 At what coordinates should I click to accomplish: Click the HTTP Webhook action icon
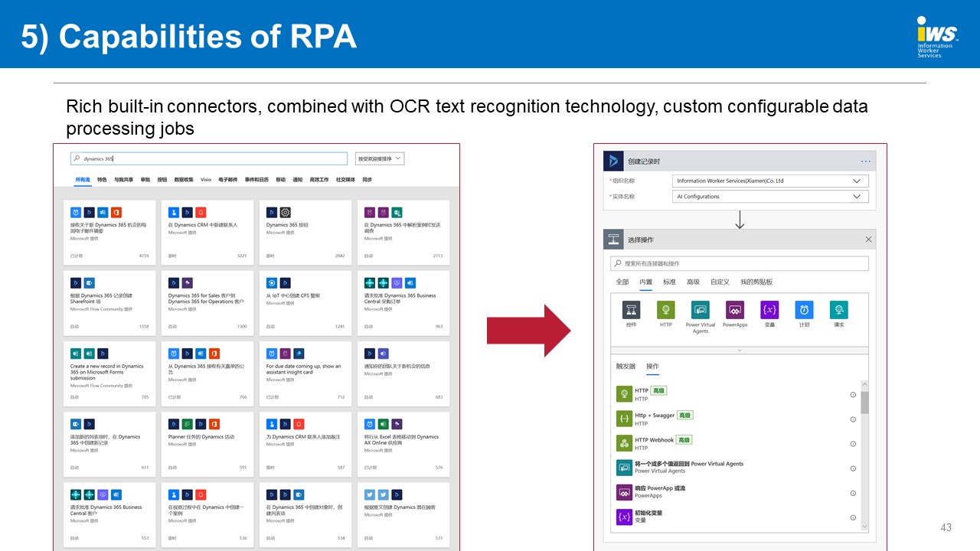(624, 443)
